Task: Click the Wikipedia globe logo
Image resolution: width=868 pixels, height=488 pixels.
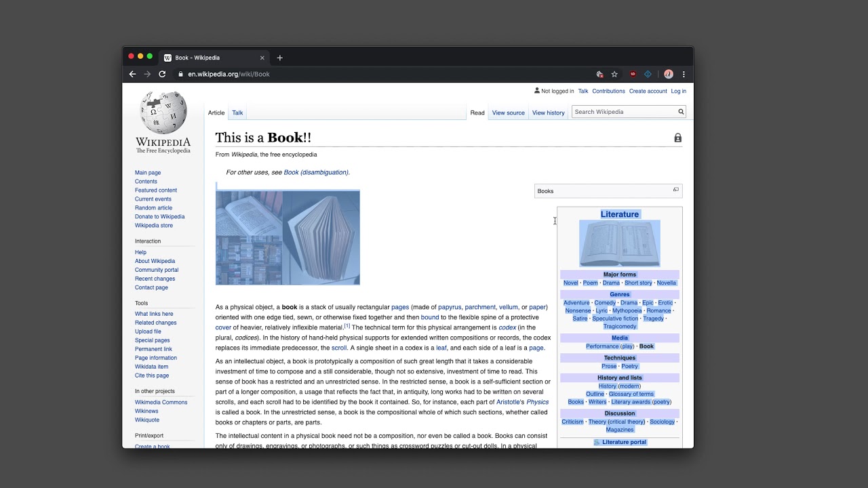Action: click(x=163, y=113)
